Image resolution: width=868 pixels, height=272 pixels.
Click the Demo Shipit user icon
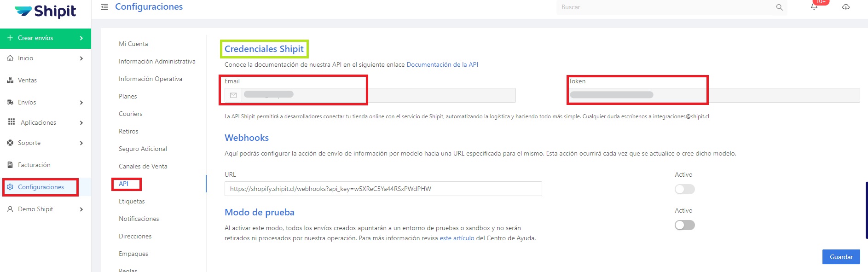pyautogui.click(x=10, y=209)
